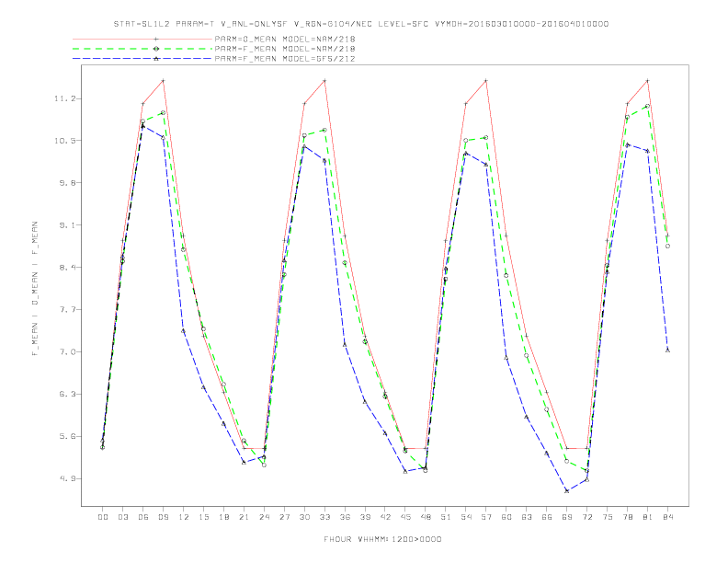The image size is (728, 563).
Task: Click blue triangle data point at hour 84
Action: pyautogui.click(x=667, y=350)
